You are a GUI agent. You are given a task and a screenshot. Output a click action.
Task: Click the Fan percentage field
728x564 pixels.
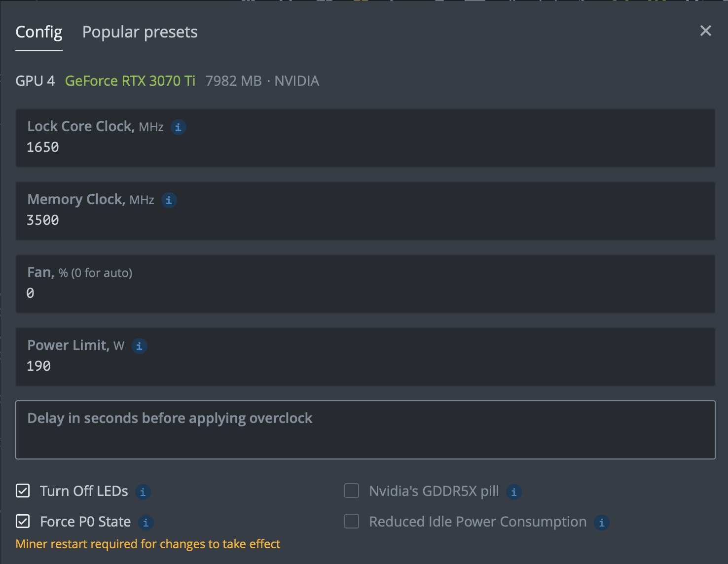(x=365, y=284)
